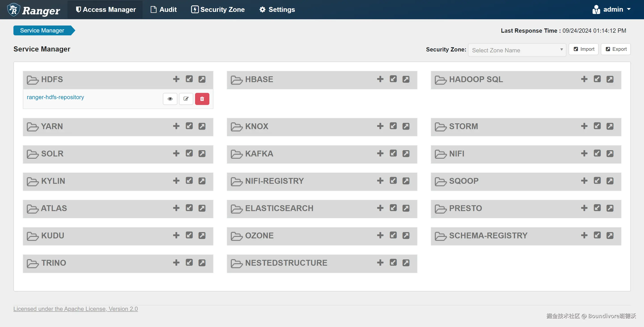Viewport: 644px width, 327px height.
Task: Click the Service Manager breadcrumb
Action: pyautogui.click(x=42, y=30)
